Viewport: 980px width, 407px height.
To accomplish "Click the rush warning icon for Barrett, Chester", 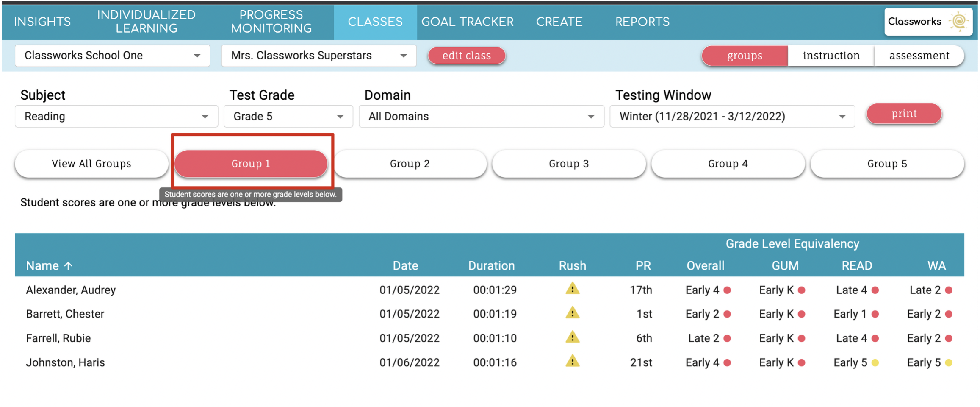I will point(572,313).
